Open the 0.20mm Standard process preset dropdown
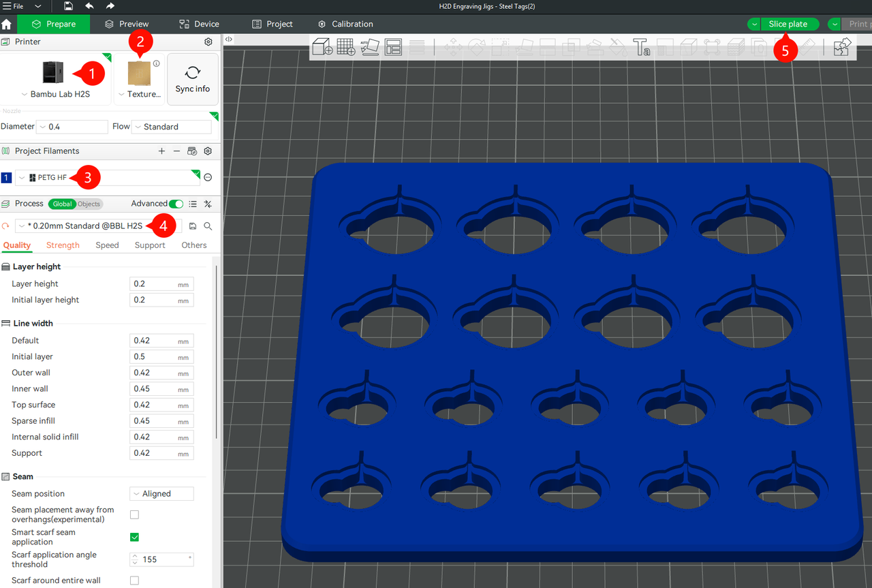872x588 pixels. point(99,226)
